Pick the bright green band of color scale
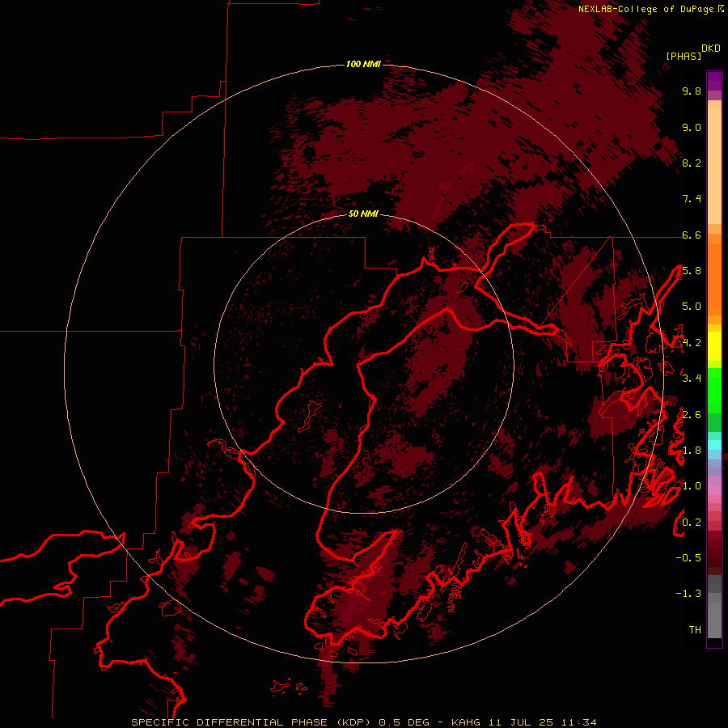The image size is (728, 728). pos(714,390)
